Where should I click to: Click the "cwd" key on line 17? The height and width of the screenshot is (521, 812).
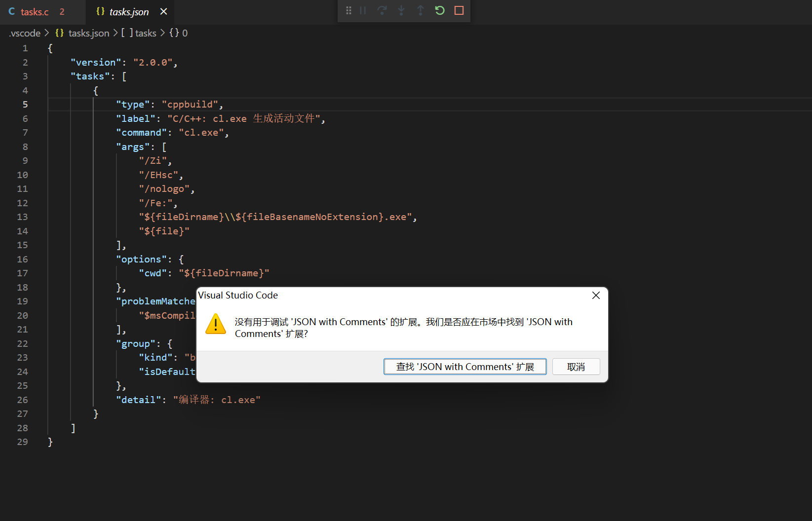pos(153,273)
